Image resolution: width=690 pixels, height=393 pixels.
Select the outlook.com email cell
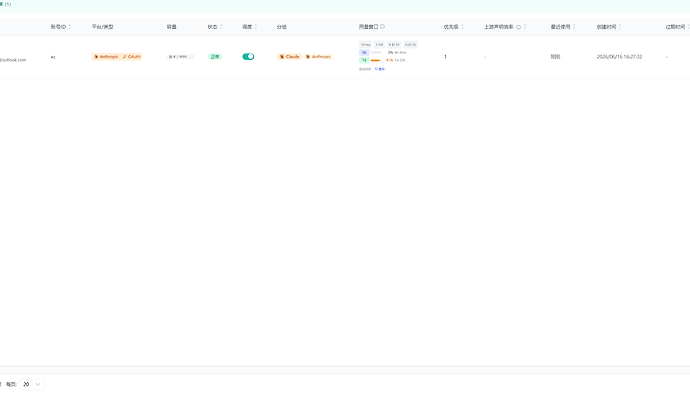tap(13, 60)
